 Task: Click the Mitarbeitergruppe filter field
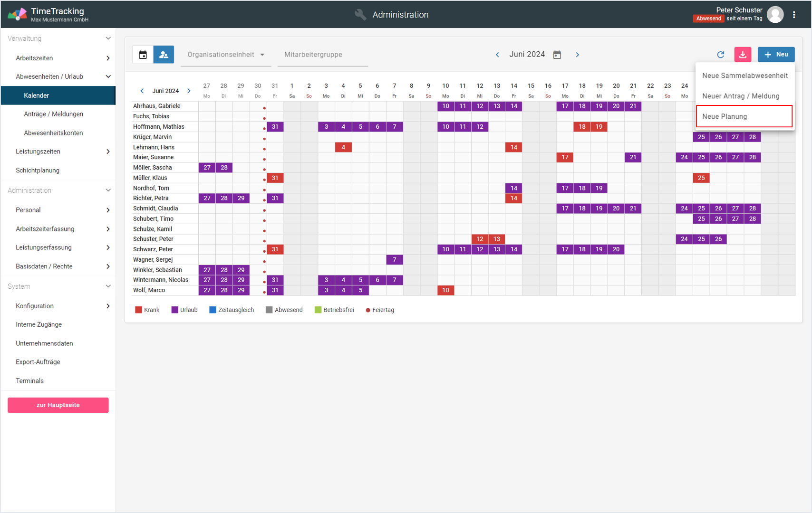coord(322,55)
